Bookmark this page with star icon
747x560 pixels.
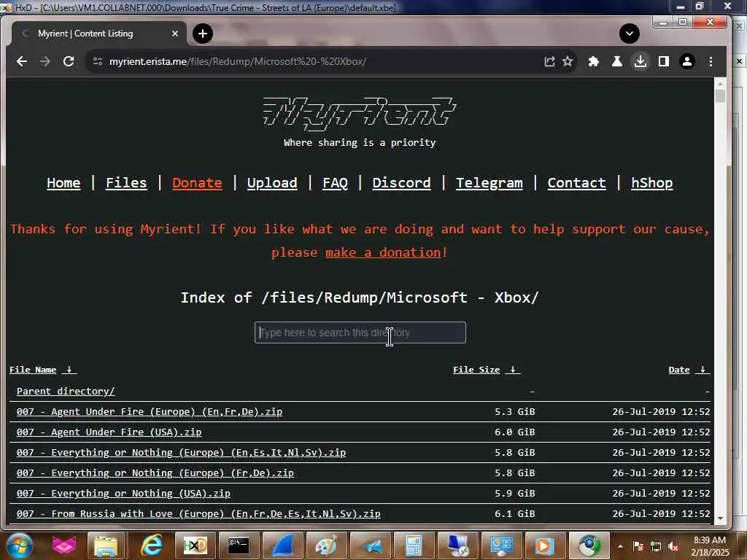(568, 61)
